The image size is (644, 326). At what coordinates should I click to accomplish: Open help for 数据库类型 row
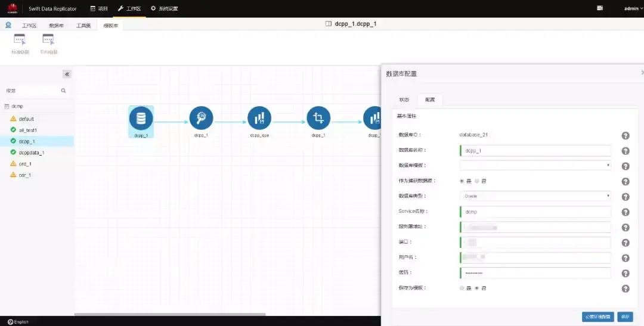[x=626, y=197]
